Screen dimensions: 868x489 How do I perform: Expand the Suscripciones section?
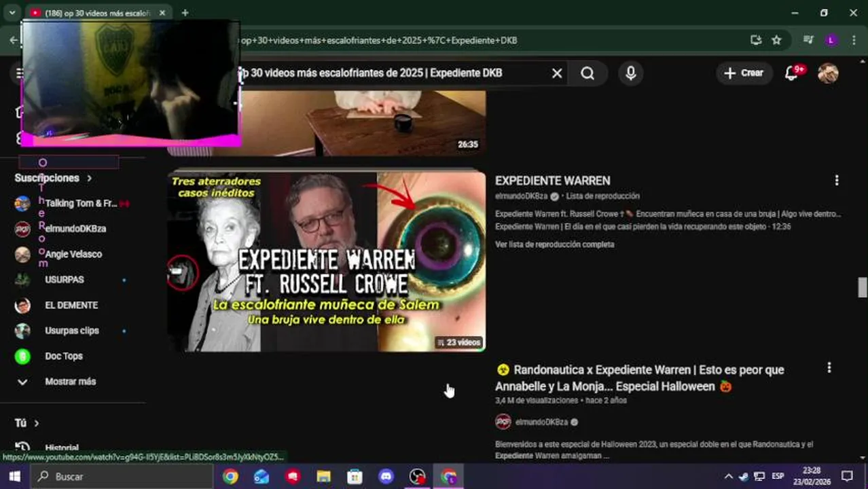click(x=54, y=178)
